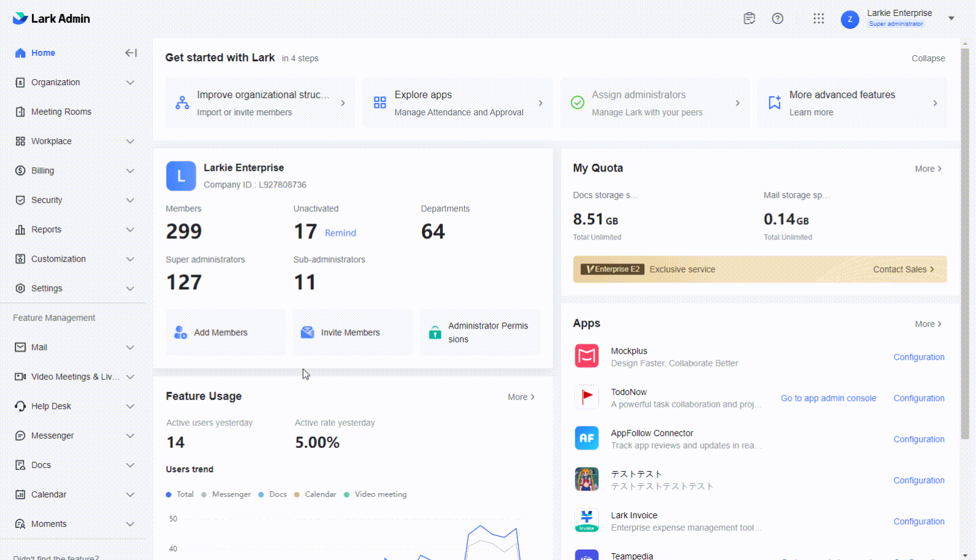Click the Home icon in the sidebar
The height and width of the screenshot is (560, 976).
point(20,53)
